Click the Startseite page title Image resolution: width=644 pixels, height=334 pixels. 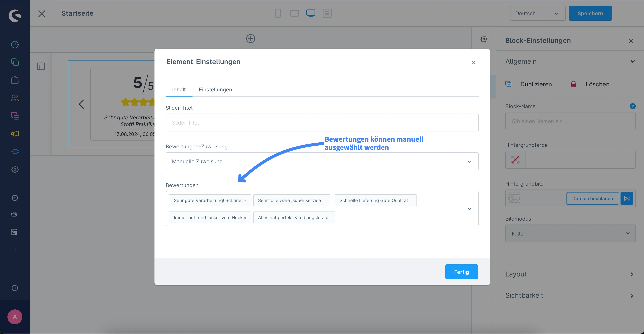pos(78,13)
